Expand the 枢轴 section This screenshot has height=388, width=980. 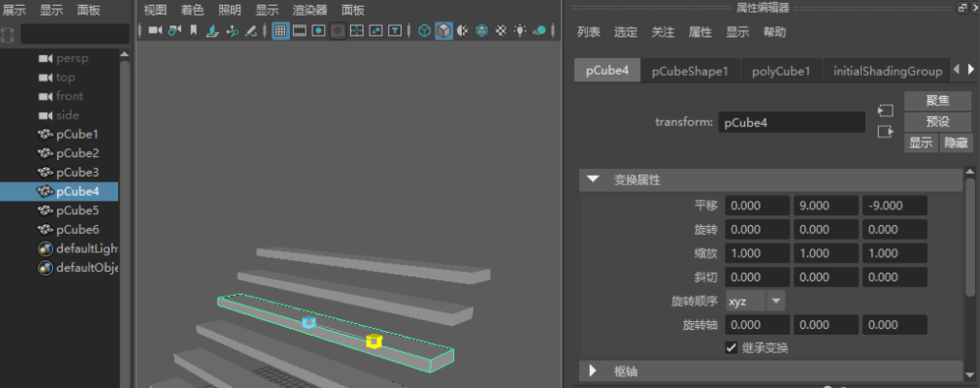click(x=593, y=371)
